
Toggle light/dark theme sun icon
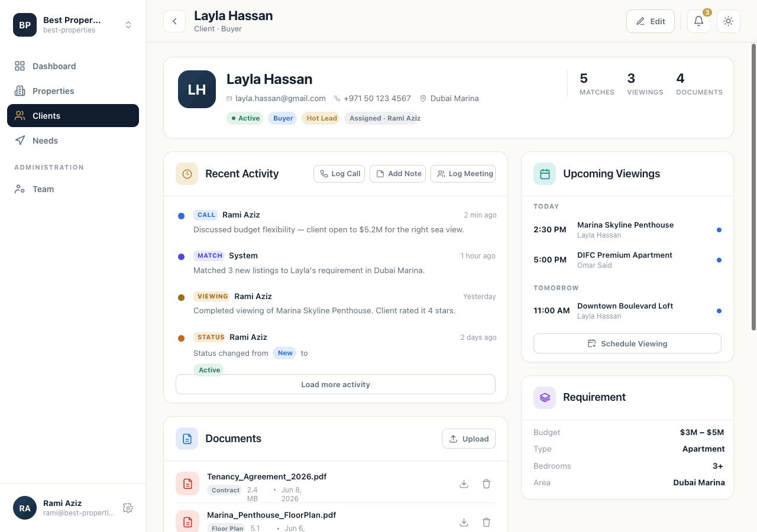[728, 21]
